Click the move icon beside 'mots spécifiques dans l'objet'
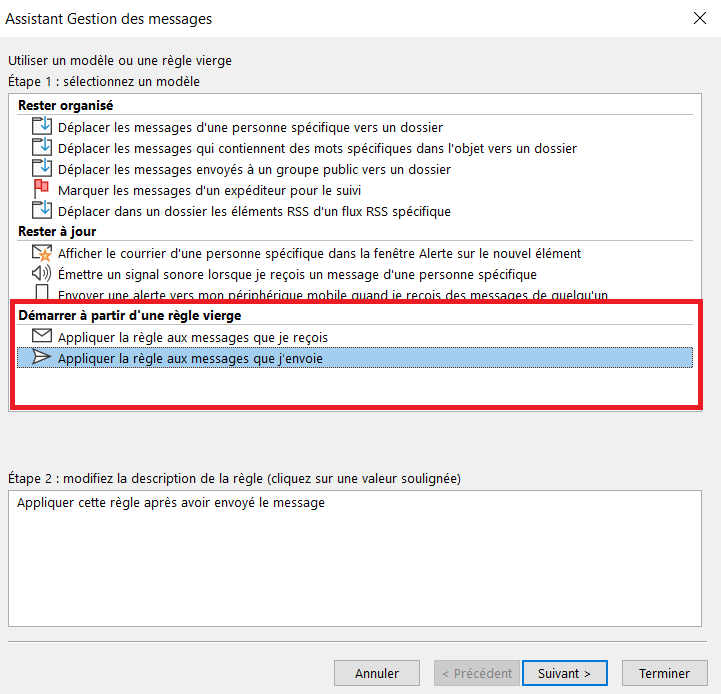This screenshot has width=721, height=694. click(41, 148)
